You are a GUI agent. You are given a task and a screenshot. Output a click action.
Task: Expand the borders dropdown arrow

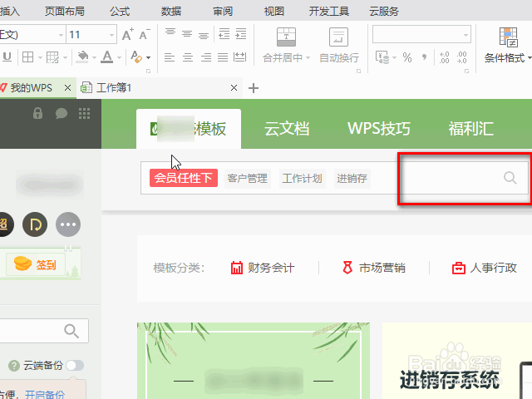pos(40,57)
